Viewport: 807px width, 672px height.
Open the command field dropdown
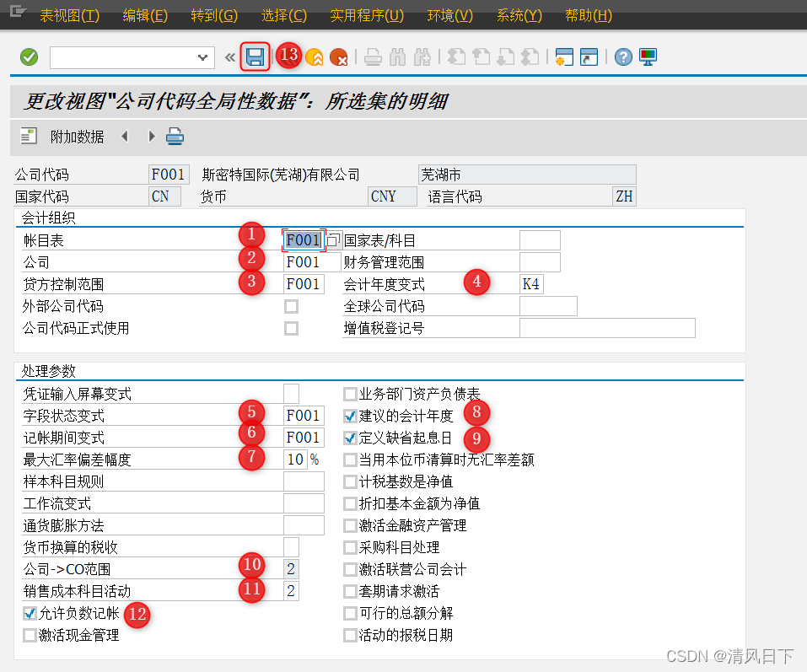click(x=204, y=57)
